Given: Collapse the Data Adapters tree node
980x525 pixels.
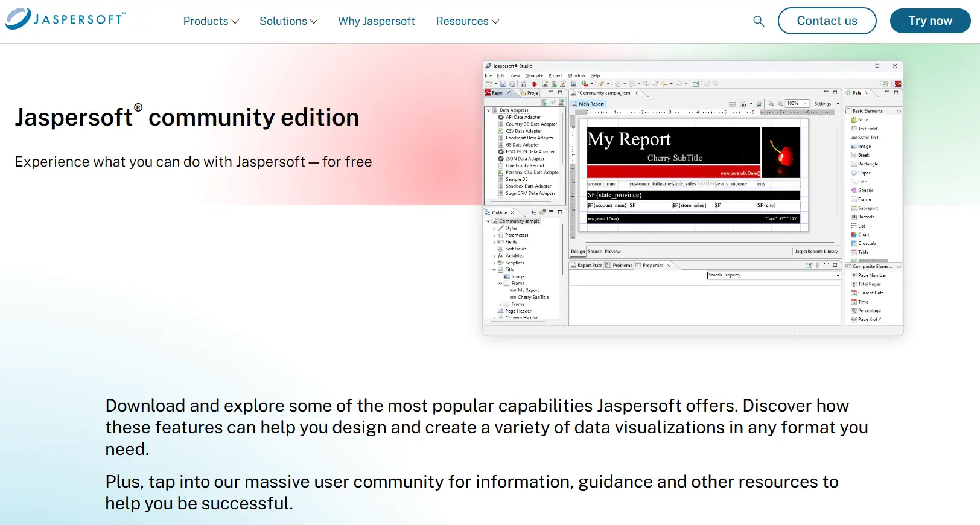Looking at the screenshot, I should (x=489, y=110).
